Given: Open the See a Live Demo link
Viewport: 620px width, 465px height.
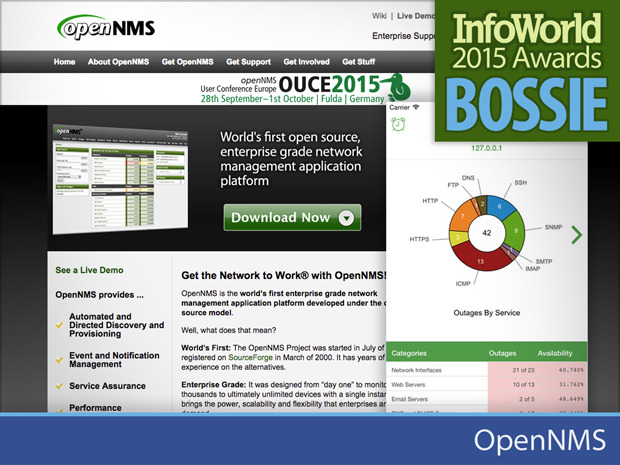Looking at the screenshot, I should [x=89, y=270].
